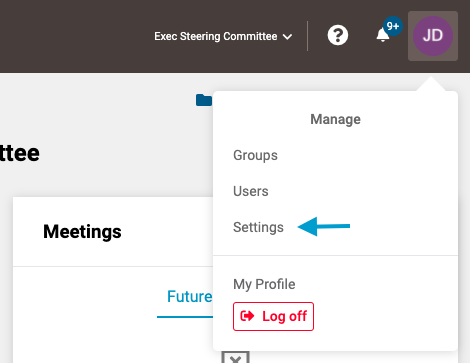Screen dimensions: 470x363
Task: Click the Manage section header
Action: click(335, 119)
